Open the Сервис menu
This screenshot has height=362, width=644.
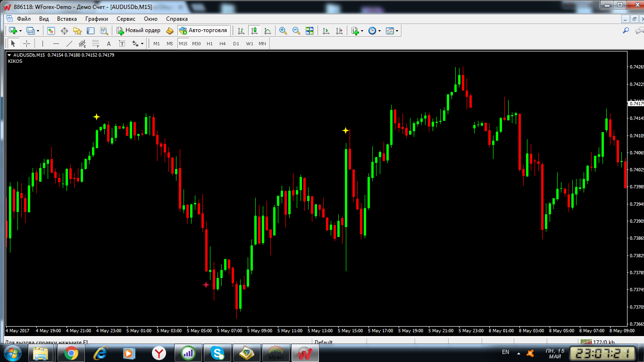pos(126,19)
